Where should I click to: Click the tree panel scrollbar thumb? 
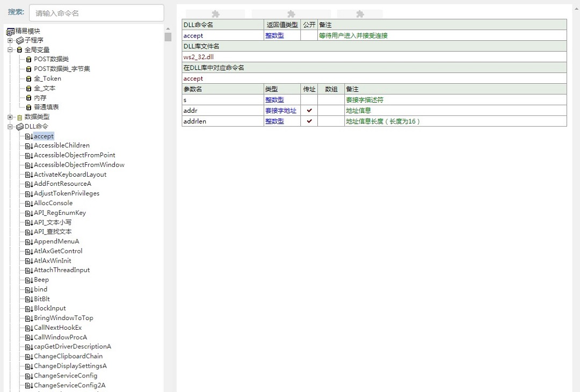pos(168,37)
